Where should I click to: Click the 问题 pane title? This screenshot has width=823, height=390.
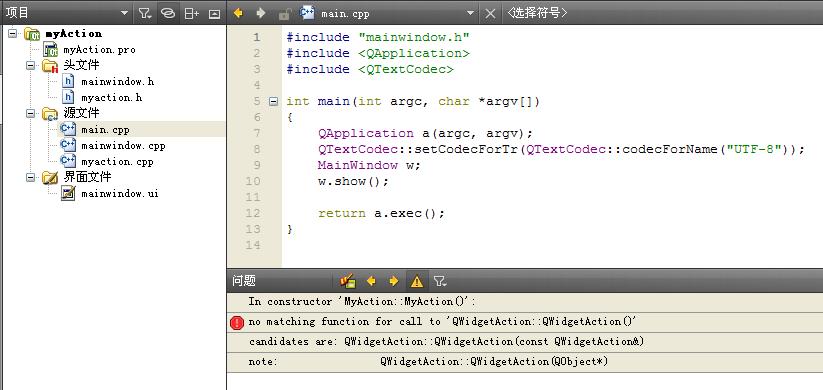[244, 281]
